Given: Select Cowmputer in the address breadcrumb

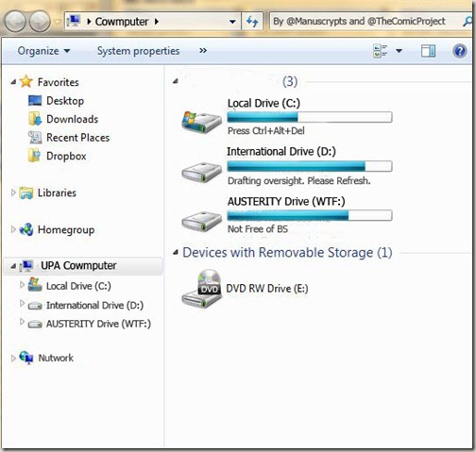Looking at the screenshot, I should click(x=122, y=22).
